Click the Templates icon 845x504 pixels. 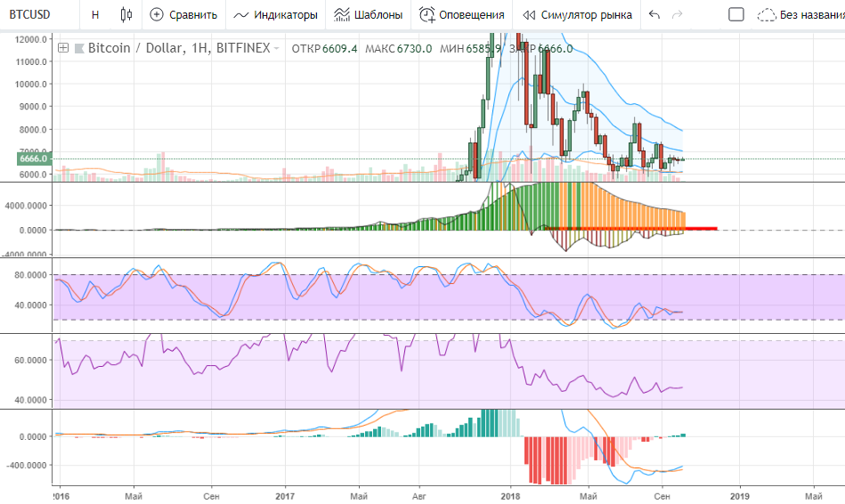pos(341,15)
